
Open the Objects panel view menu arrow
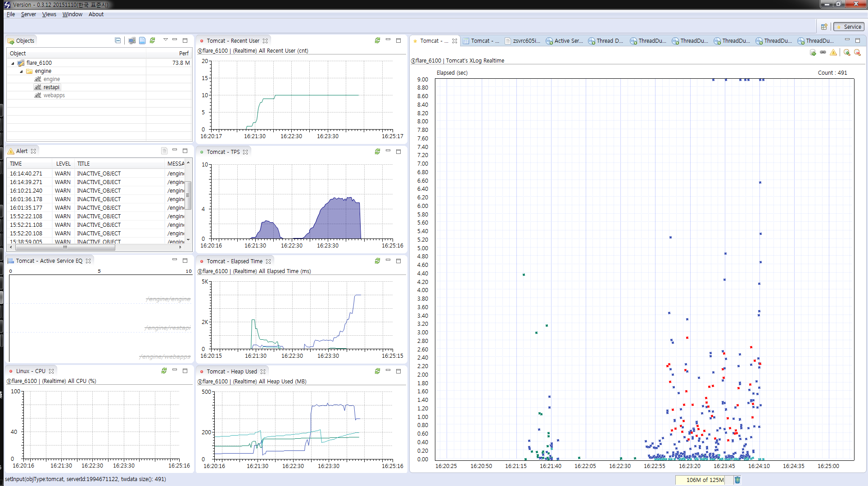(x=166, y=40)
